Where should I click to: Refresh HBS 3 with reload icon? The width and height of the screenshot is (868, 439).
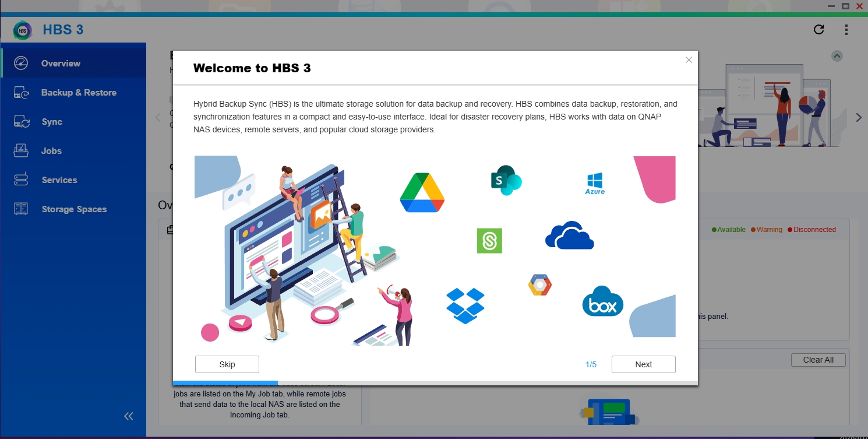819,30
